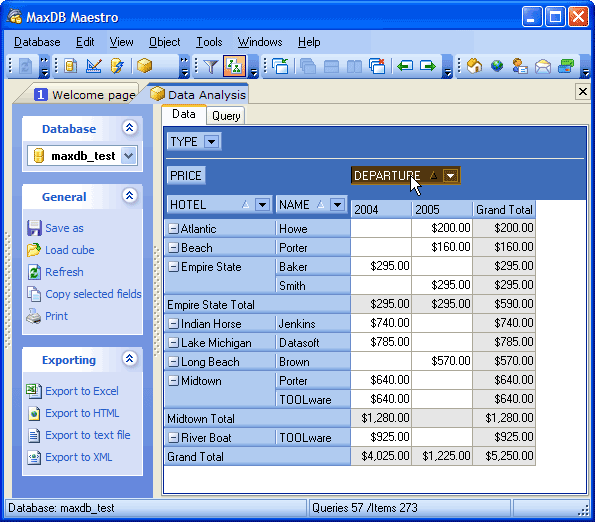Screen dimensions: 595x522
Task: Click the yellow cube toolbar icon
Action: (x=145, y=66)
